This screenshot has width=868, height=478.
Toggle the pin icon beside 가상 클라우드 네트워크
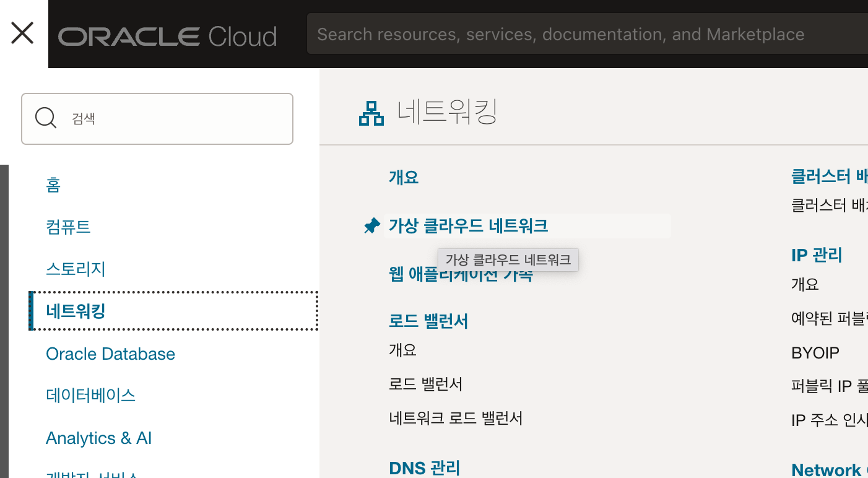(371, 225)
